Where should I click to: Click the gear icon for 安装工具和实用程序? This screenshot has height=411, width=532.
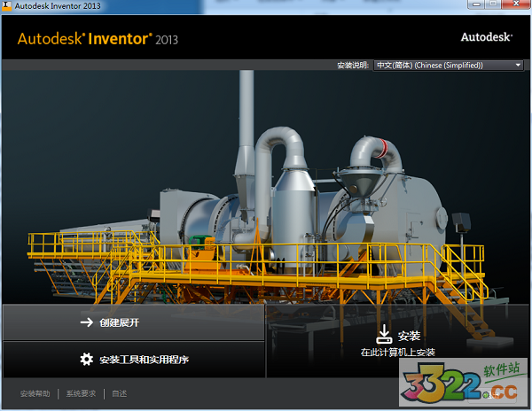point(87,359)
